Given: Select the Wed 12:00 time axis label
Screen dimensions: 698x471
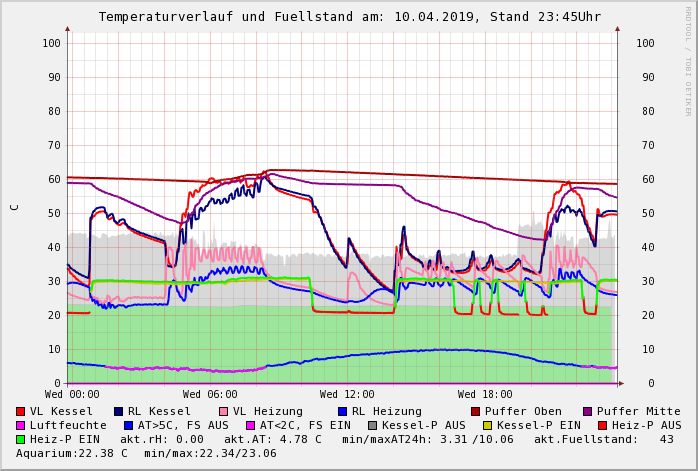Looking at the screenshot, I should pyautogui.click(x=347, y=394).
